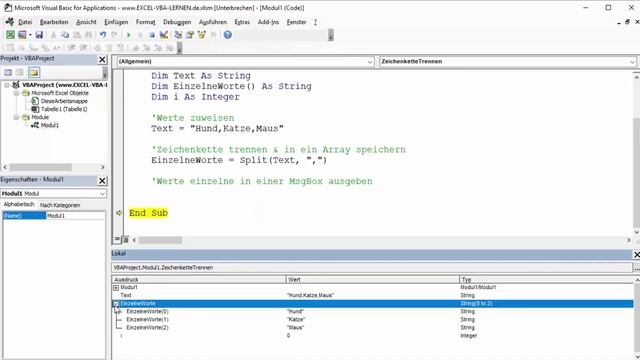Stop execution with the Reset square icon
This screenshot has width=640, height=360.
click(152, 35)
